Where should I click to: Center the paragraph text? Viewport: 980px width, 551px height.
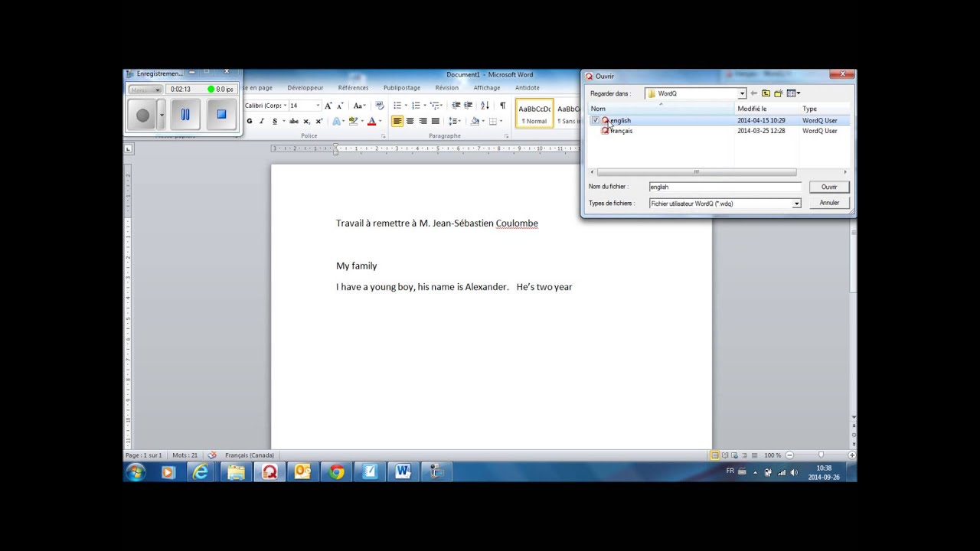pyautogui.click(x=410, y=121)
